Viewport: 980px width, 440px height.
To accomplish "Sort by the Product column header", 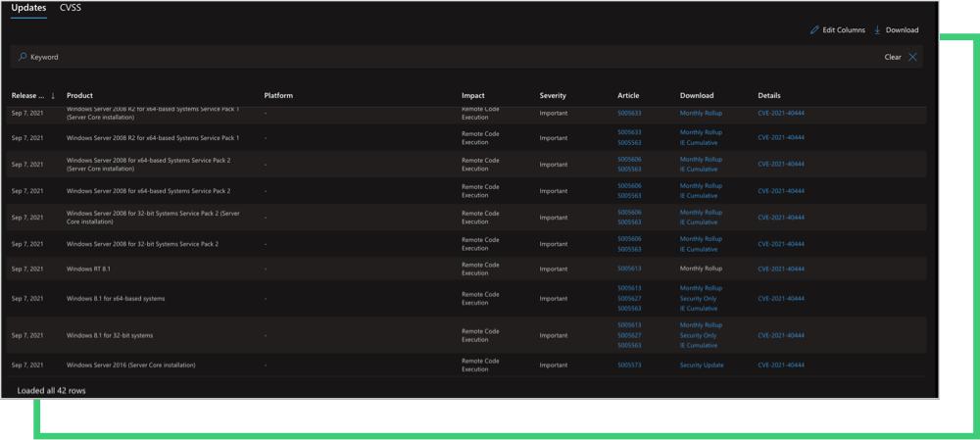I will click(79, 96).
